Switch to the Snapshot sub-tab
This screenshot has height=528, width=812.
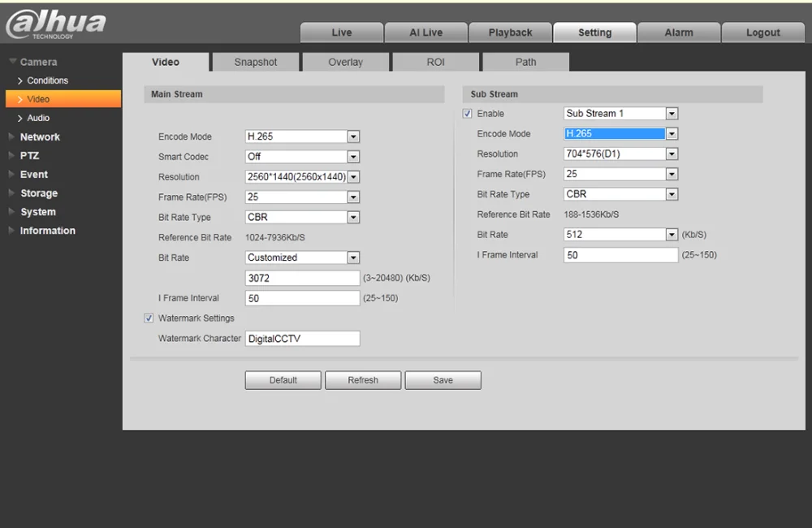[x=256, y=63]
